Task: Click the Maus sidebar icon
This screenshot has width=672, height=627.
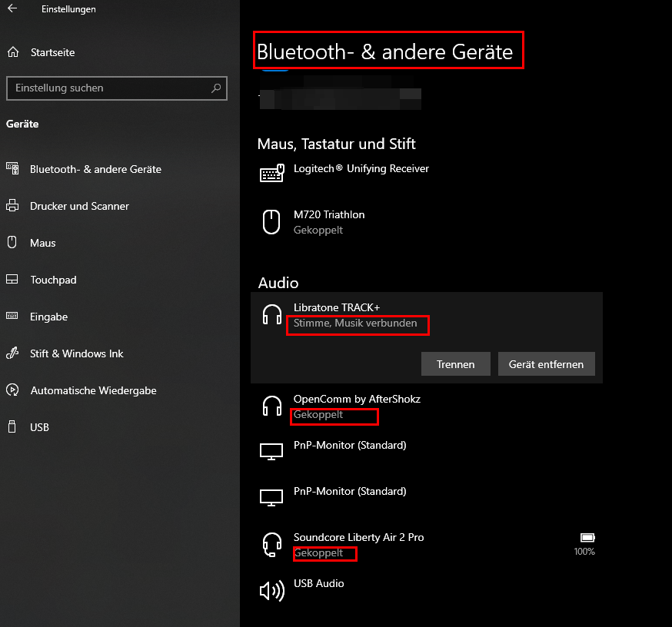Action: pos(12,242)
